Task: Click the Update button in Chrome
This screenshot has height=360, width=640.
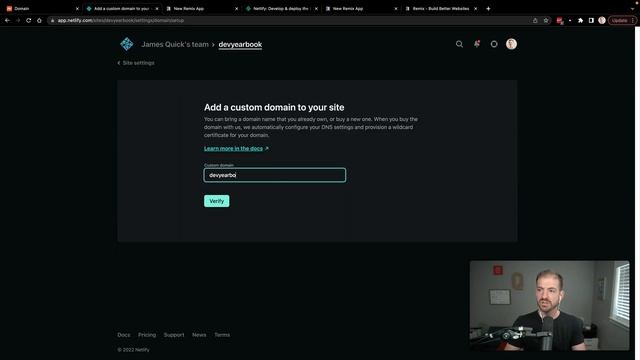Action: click(x=620, y=20)
